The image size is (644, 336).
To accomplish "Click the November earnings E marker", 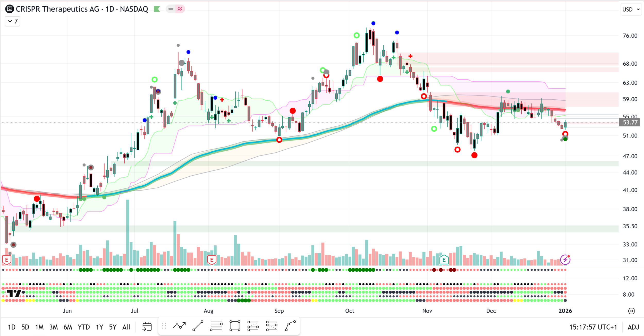I will (444, 260).
